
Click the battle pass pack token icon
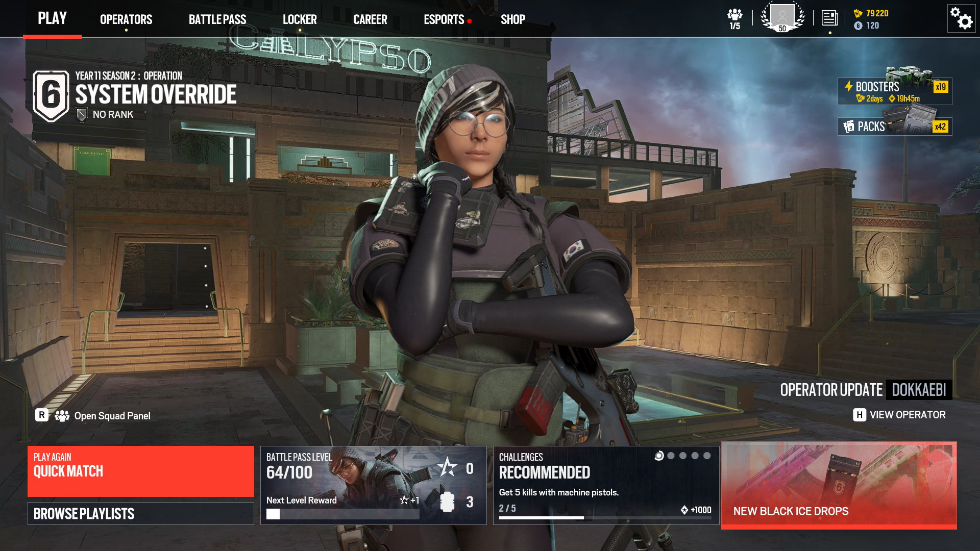click(x=447, y=502)
